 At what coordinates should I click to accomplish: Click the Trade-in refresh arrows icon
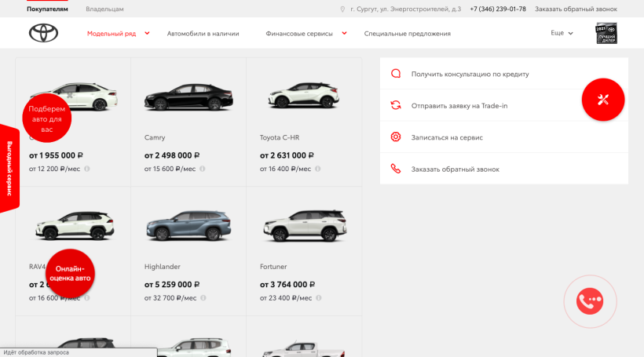click(396, 105)
